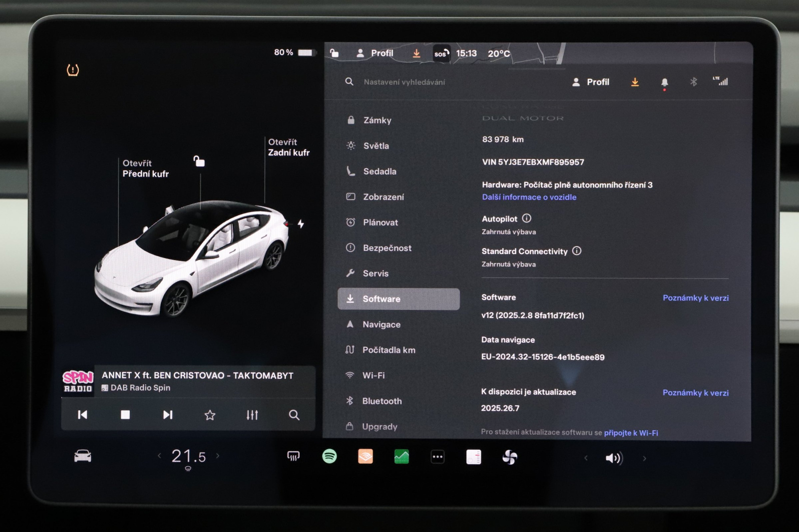The image size is (799, 532).
Task: Tap the Autopilot info icon
Action: (526, 218)
